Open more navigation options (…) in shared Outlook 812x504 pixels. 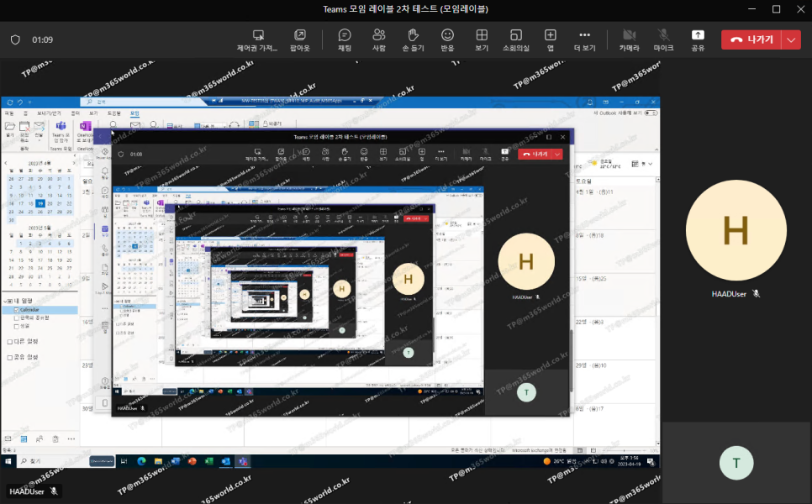point(71,438)
